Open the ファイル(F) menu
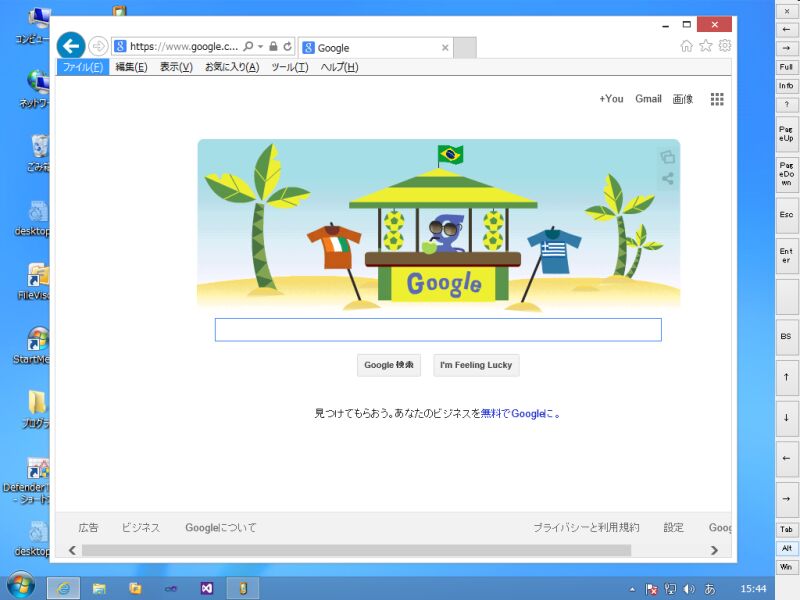The image size is (800, 600). click(x=83, y=67)
